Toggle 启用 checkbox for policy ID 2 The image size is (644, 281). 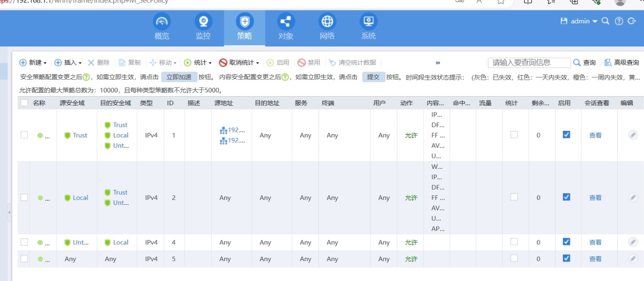[x=566, y=197]
